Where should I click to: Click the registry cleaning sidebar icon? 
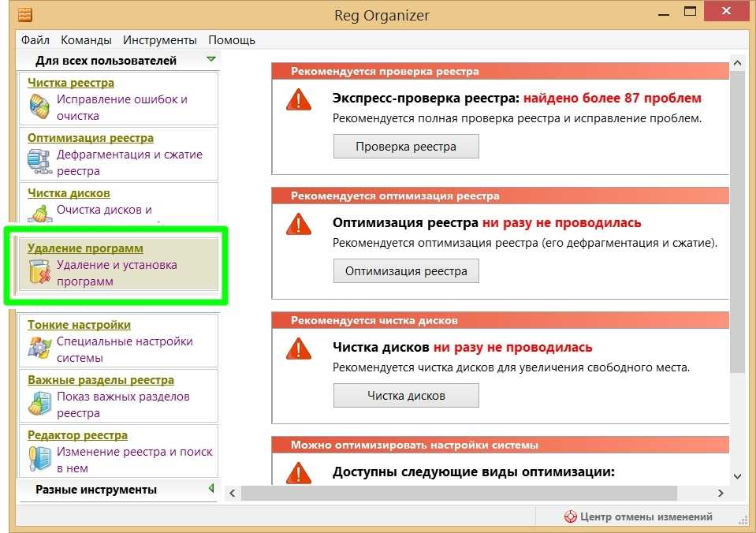pyautogui.click(x=39, y=106)
